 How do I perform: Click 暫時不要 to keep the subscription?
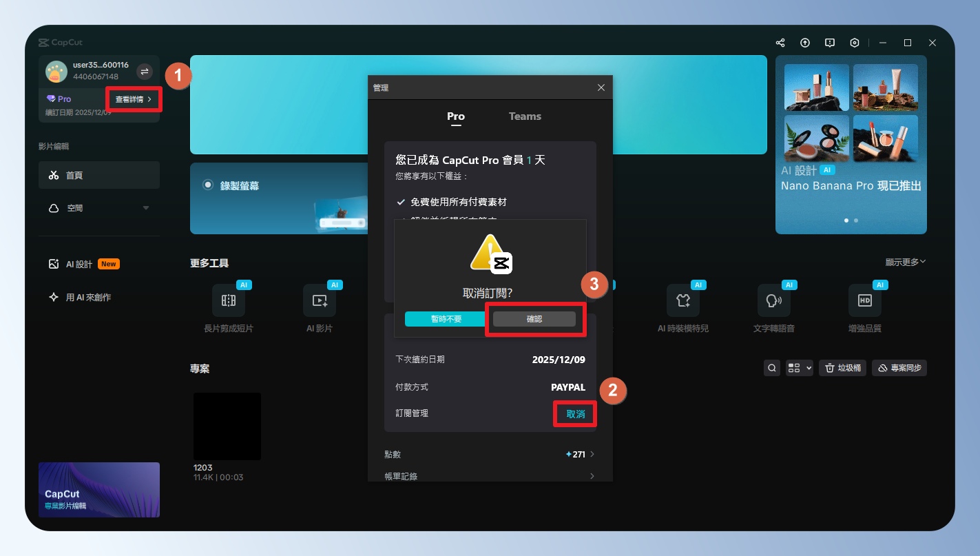[446, 319]
